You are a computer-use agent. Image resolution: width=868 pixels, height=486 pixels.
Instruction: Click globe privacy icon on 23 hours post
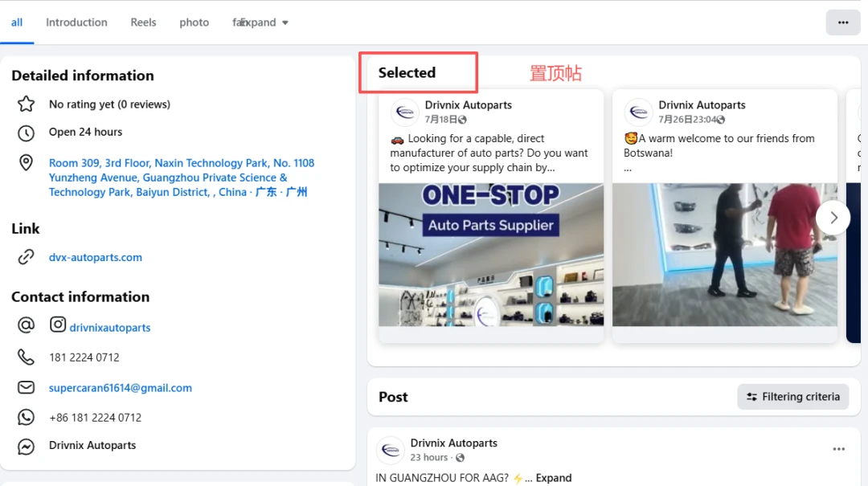(x=460, y=458)
